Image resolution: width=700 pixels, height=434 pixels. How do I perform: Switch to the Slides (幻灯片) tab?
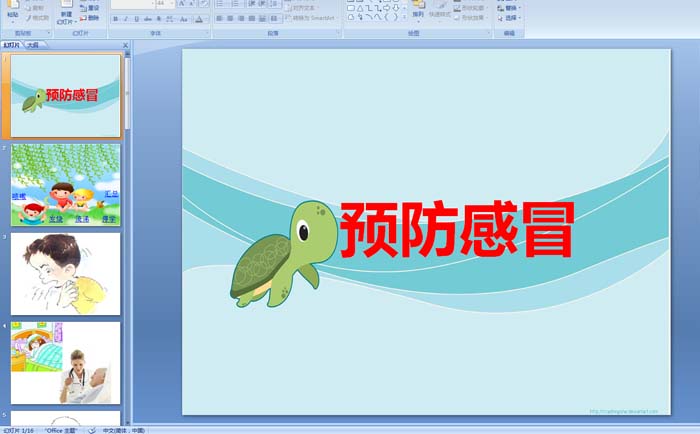pyautogui.click(x=12, y=45)
